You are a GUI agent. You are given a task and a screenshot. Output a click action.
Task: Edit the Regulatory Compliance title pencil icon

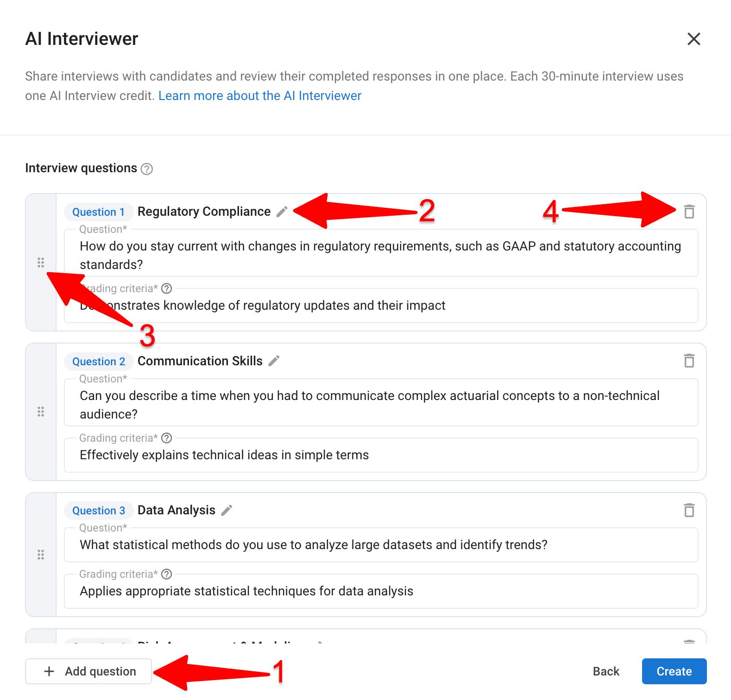[282, 212]
